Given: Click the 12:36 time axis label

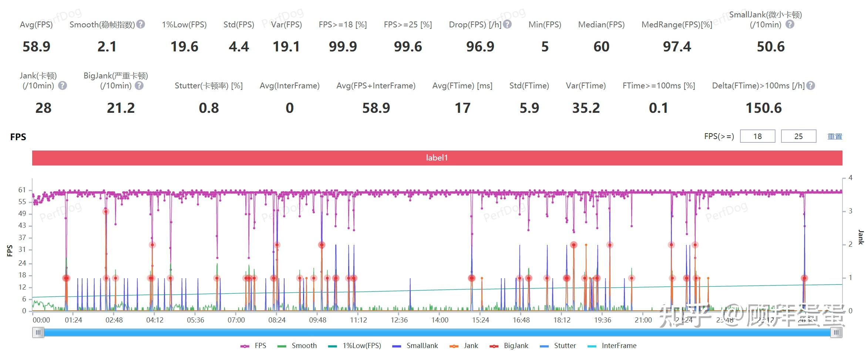Looking at the screenshot, I should [x=399, y=320].
